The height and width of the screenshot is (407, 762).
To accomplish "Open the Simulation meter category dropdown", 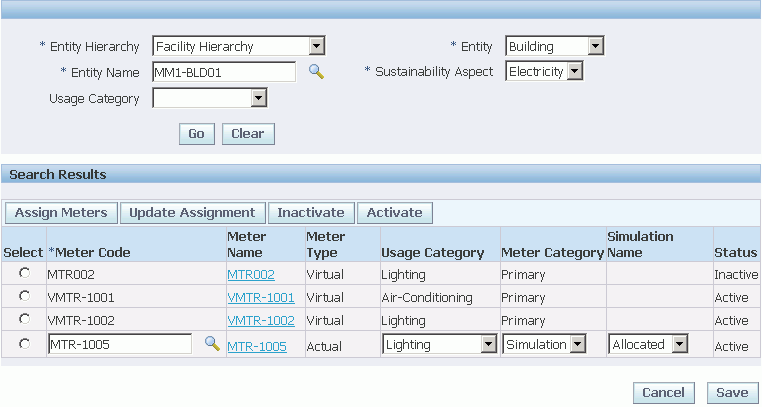I will [x=544, y=345].
